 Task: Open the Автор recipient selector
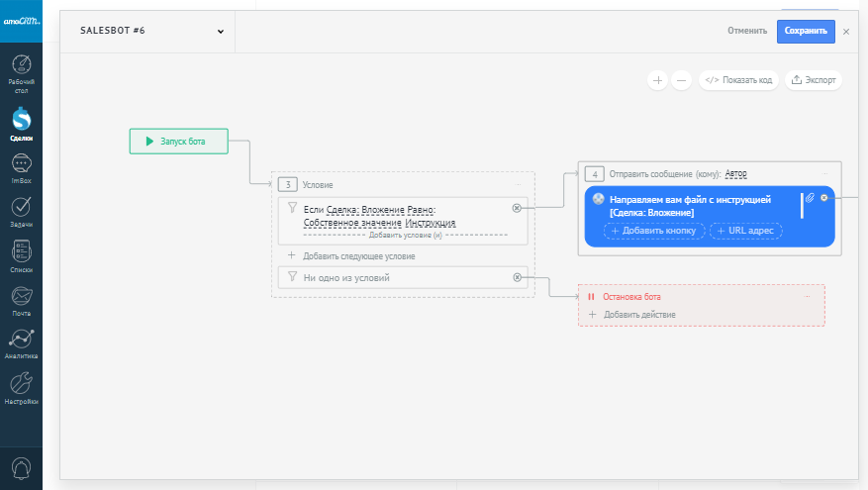tap(735, 173)
